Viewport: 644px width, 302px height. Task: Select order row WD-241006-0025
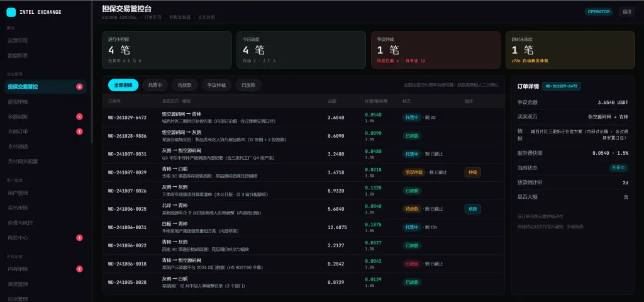click(303, 209)
